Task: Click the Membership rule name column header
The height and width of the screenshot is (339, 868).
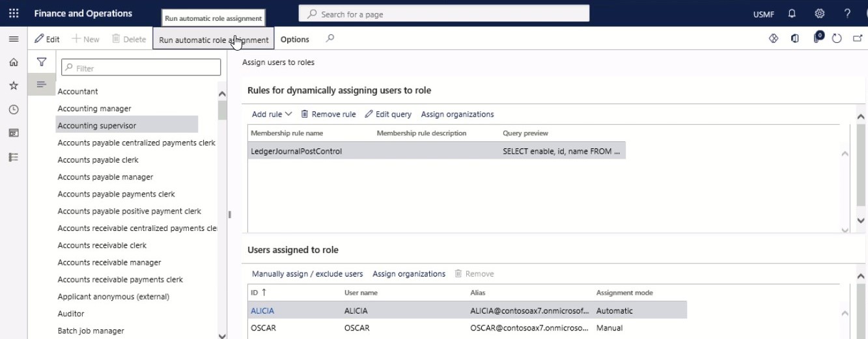Action: (x=287, y=133)
